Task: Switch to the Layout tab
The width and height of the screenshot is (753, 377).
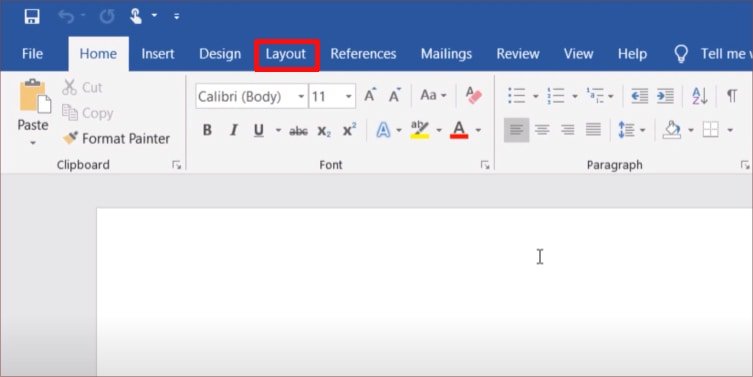Action: [x=286, y=54]
